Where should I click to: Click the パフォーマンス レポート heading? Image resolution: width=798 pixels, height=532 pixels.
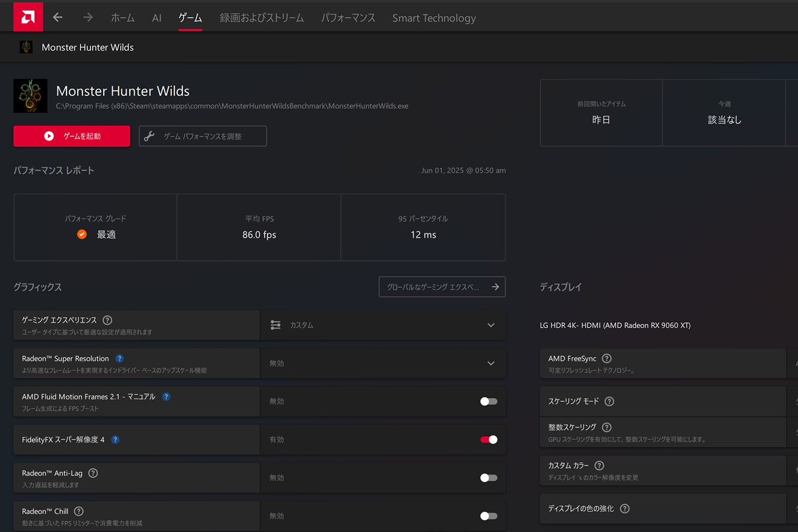[x=54, y=170]
